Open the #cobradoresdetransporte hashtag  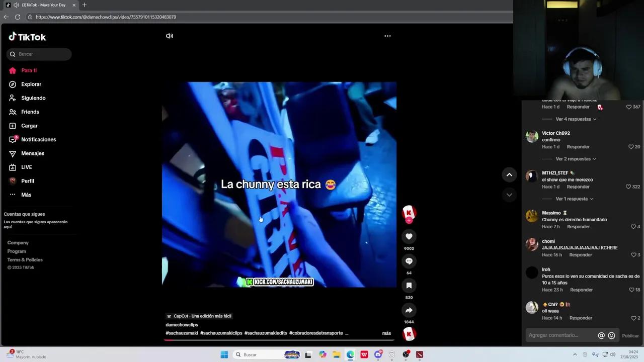pyautogui.click(x=316, y=333)
